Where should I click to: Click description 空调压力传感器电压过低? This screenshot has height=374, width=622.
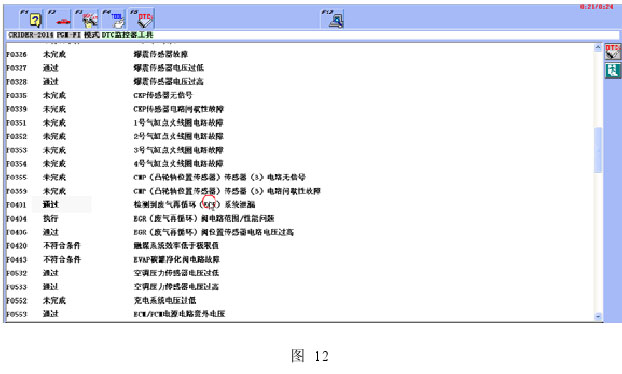click(176, 273)
